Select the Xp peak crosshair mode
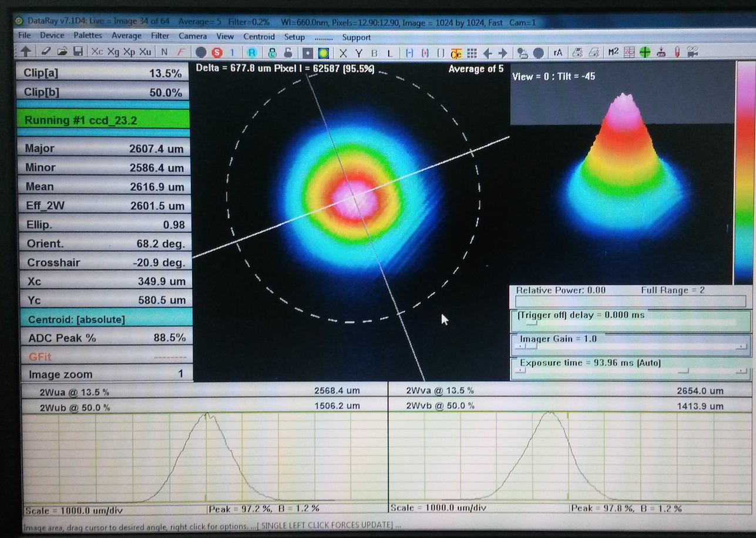The height and width of the screenshot is (538, 756). click(x=129, y=52)
